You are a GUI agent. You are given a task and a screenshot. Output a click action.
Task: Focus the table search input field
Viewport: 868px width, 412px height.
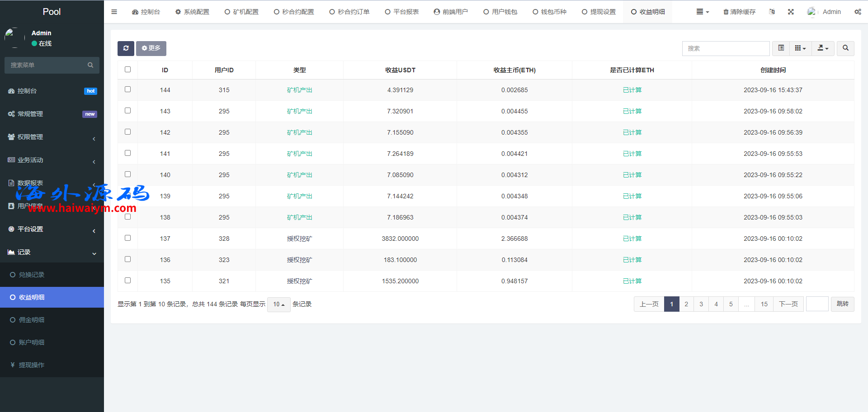click(x=726, y=48)
